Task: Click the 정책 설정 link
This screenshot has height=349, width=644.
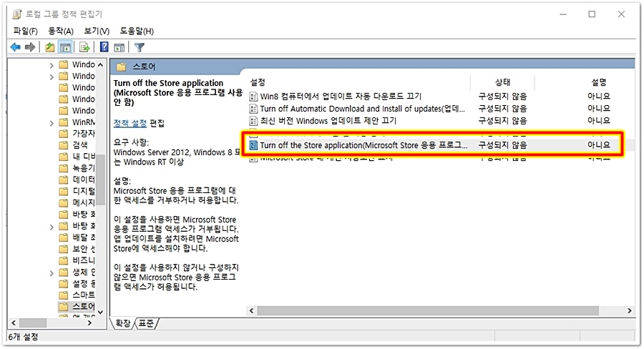Action: pos(130,123)
